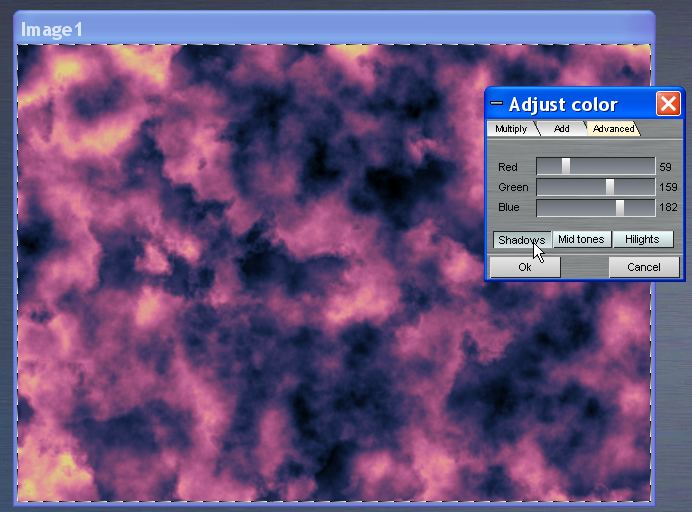Confirm color adjustment with Ok
Viewport: 692px width, 512px height.
pyautogui.click(x=524, y=267)
